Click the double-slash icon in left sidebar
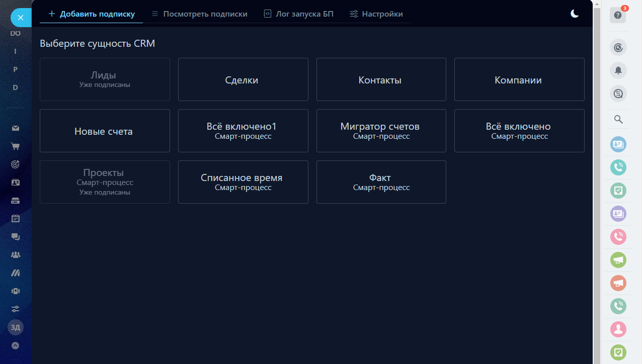This screenshot has height=364, width=642. (x=16, y=273)
